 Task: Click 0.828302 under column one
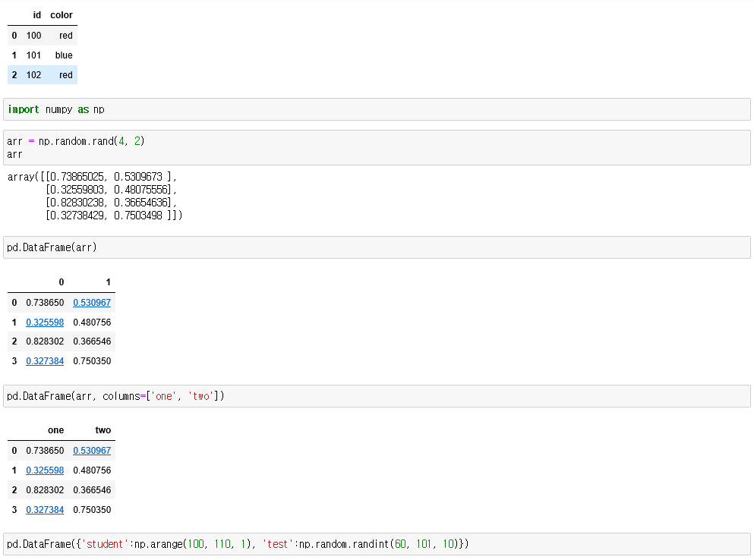point(45,490)
